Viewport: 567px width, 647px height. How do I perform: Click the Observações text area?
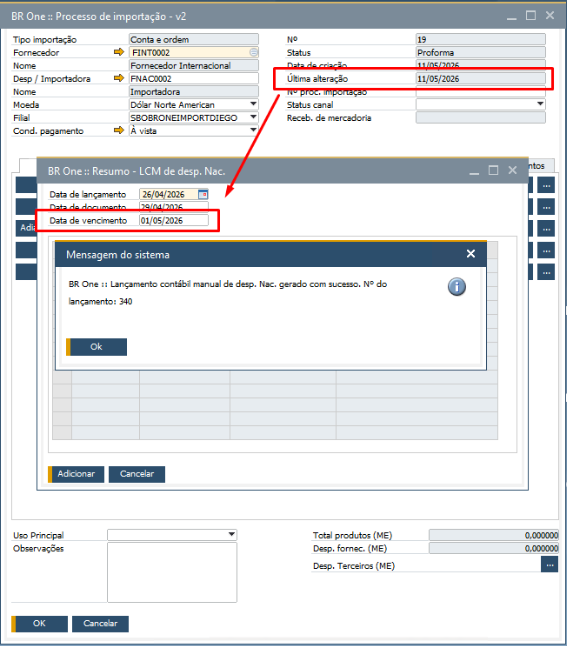pos(172,572)
